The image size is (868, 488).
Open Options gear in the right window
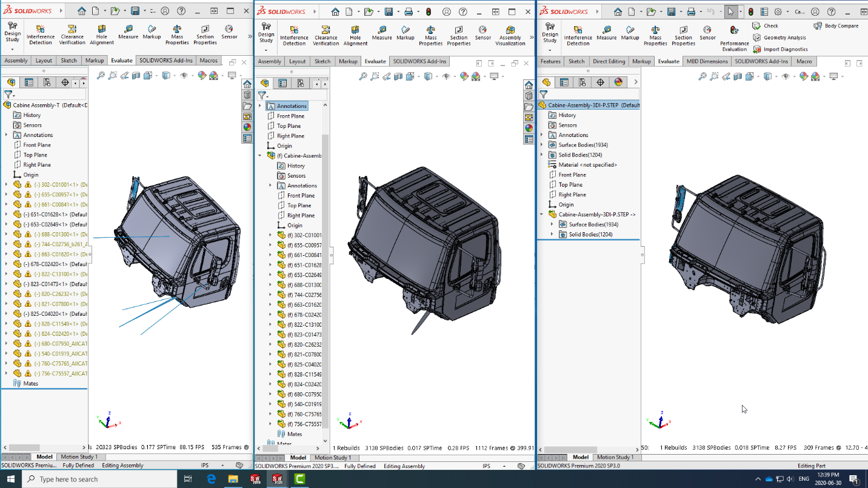coord(778,12)
